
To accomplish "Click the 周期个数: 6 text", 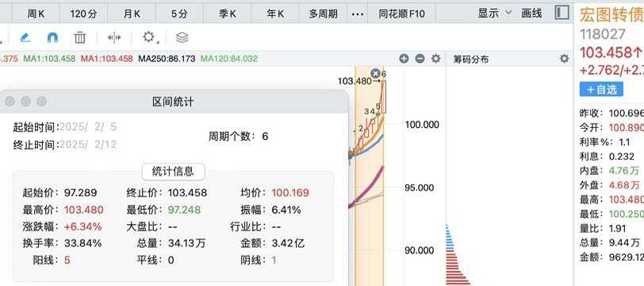I will tap(238, 136).
